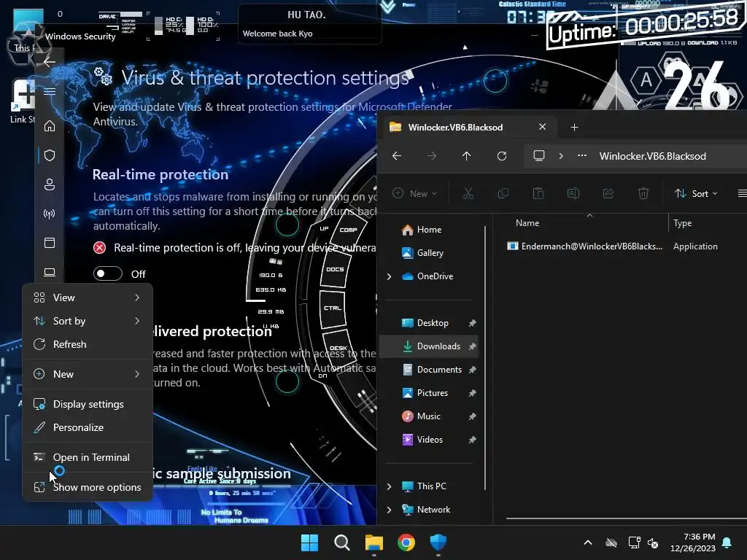
Task: Click the Delete trash icon
Action: point(643,193)
